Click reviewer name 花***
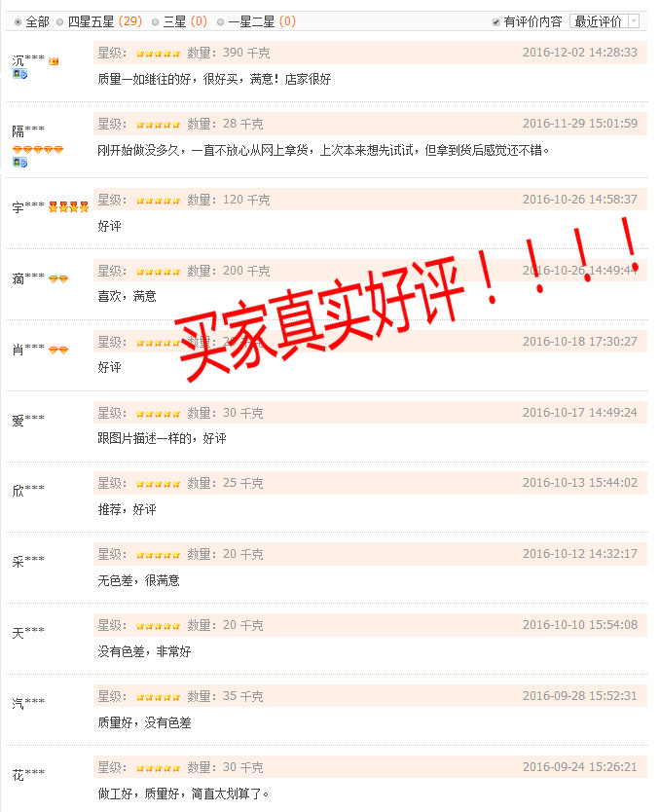 click(x=28, y=774)
